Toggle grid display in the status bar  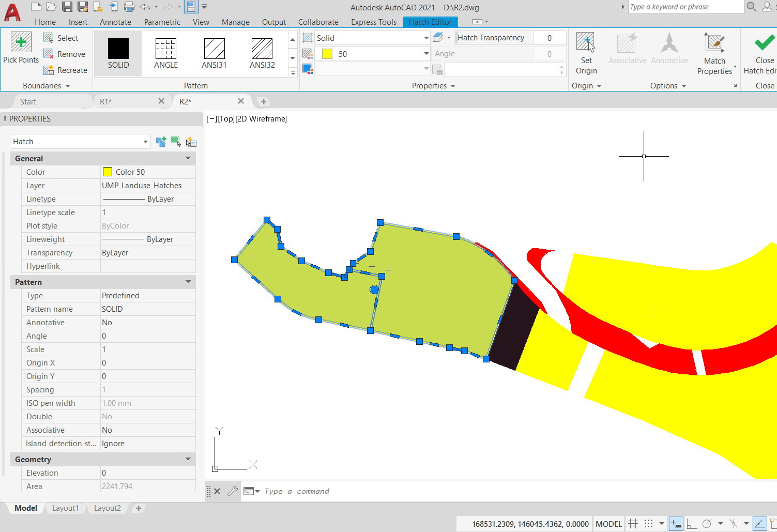[x=633, y=523]
